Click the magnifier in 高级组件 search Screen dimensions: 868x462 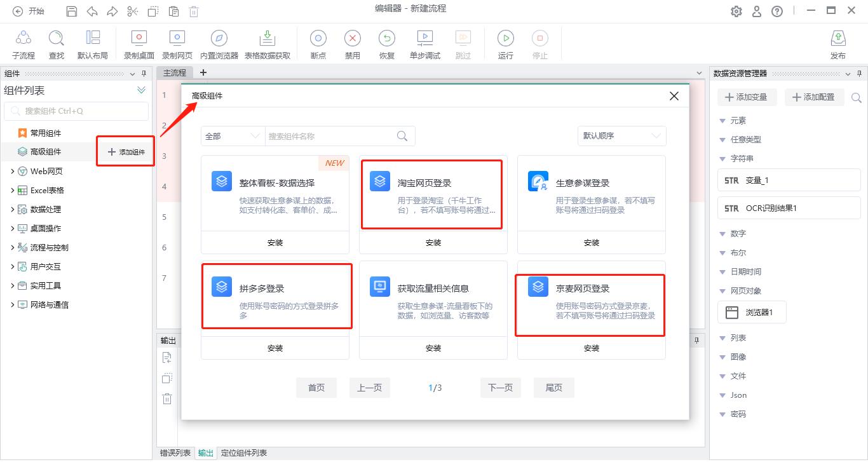(x=402, y=136)
